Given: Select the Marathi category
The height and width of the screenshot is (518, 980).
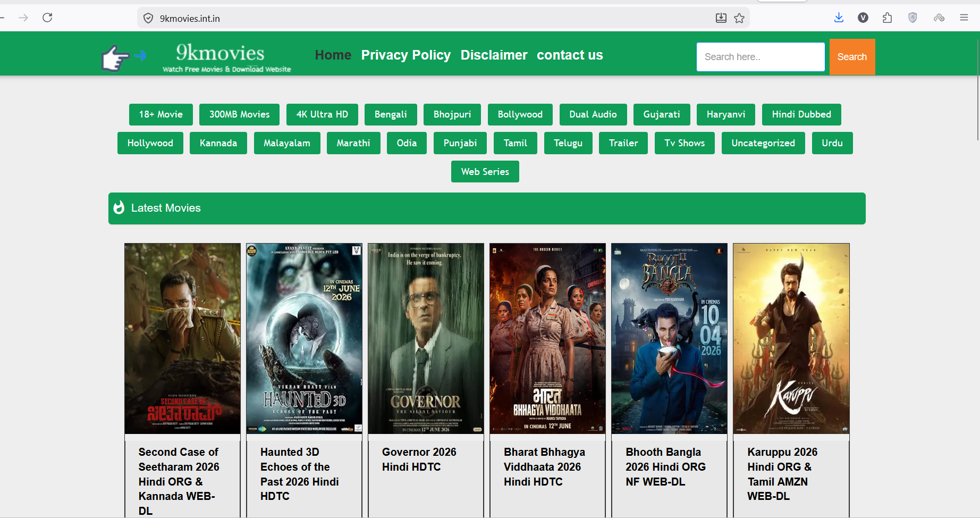Looking at the screenshot, I should (x=353, y=143).
